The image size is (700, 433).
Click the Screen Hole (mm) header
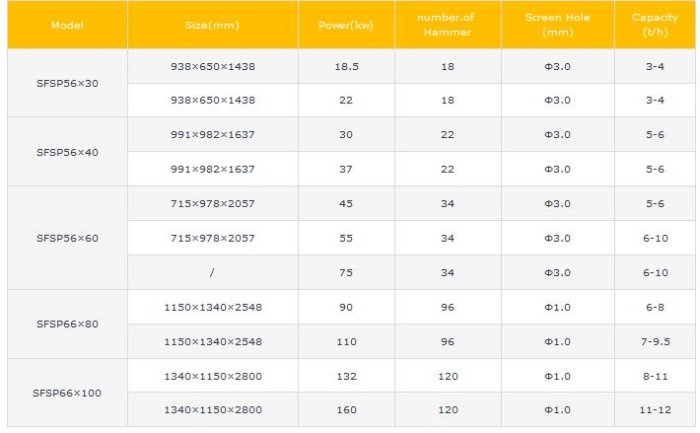[557, 25]
